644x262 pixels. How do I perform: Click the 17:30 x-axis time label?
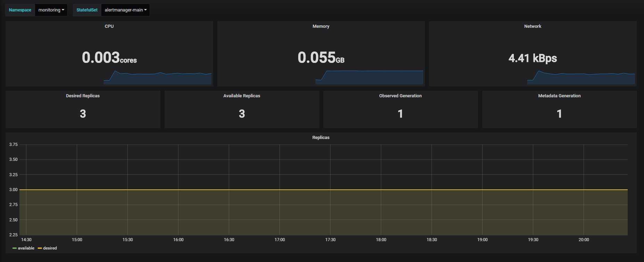click(331, 240)
